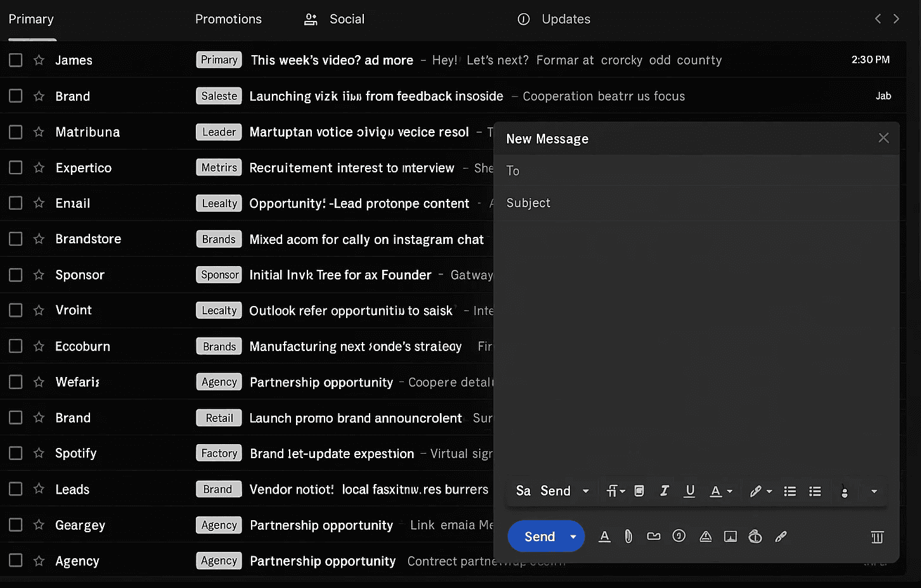Go to the next page with right arrow

click(896, 19)
